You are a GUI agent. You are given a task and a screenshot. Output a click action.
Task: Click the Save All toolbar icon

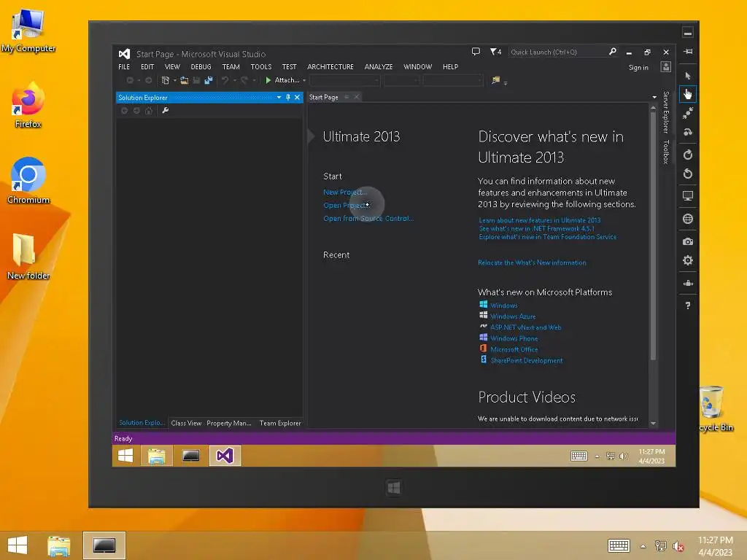click(x=208, y=80)
